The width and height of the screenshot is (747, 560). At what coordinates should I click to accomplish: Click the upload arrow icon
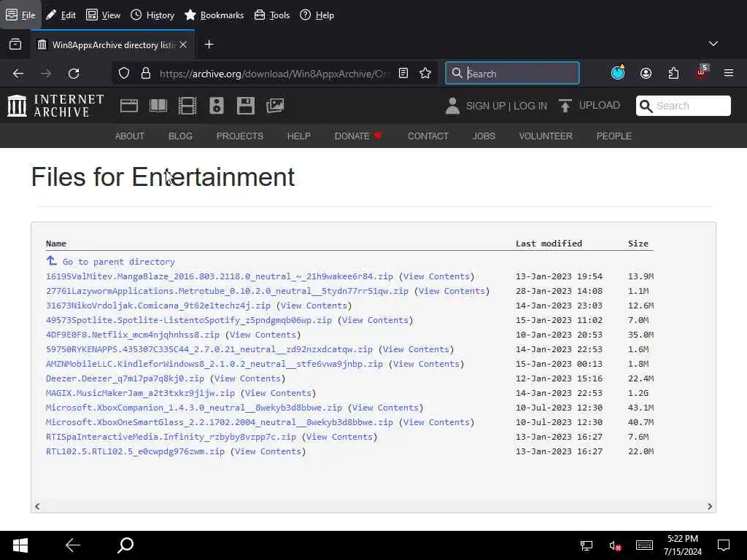(x=565, y=106)
